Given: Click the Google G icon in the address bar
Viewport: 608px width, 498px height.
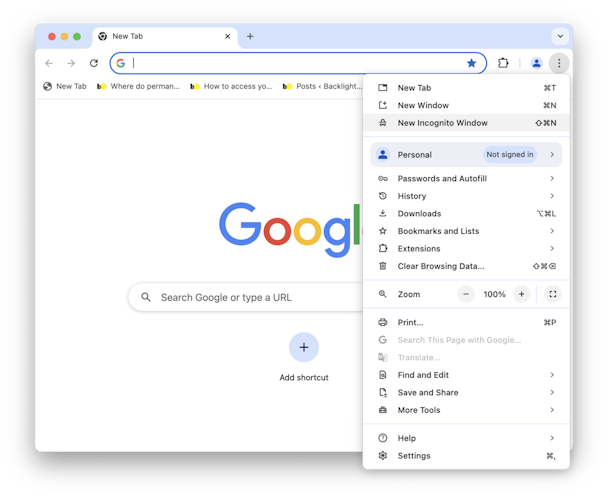Looking at the screenshot, I should click(121, 63).
